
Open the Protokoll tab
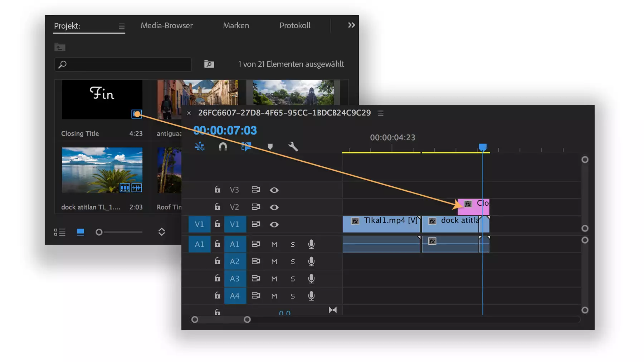click(295, 25)
